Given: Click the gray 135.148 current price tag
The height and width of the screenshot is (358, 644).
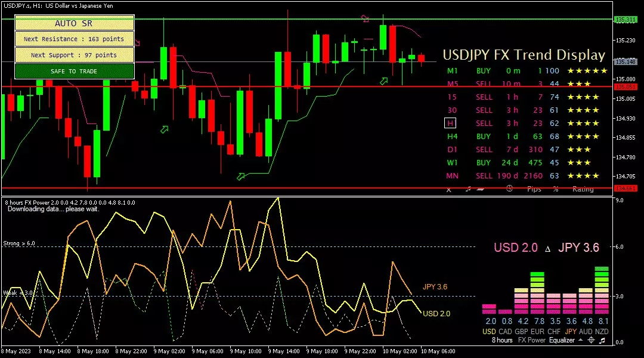Looking at the screenshot, I should click(x=626, y=61).
